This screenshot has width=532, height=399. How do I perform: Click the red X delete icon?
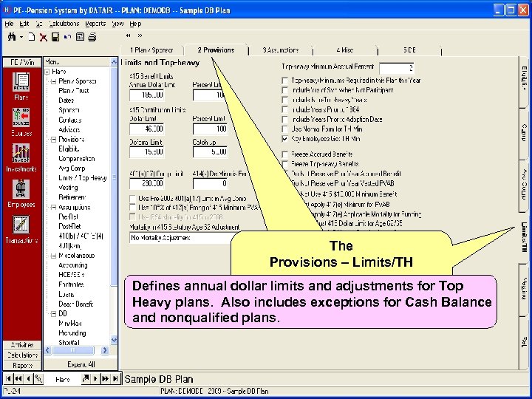[x=43, y=38]
